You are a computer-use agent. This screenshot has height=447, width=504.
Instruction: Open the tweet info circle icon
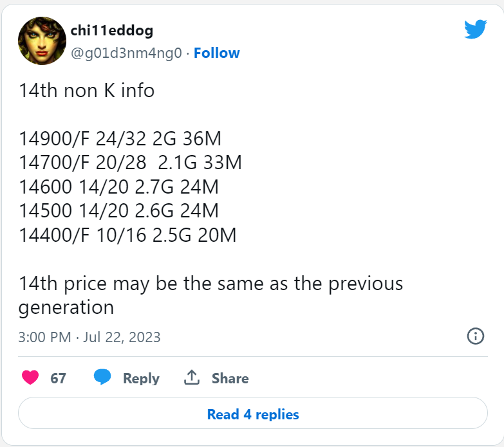(x=476, y=336)
